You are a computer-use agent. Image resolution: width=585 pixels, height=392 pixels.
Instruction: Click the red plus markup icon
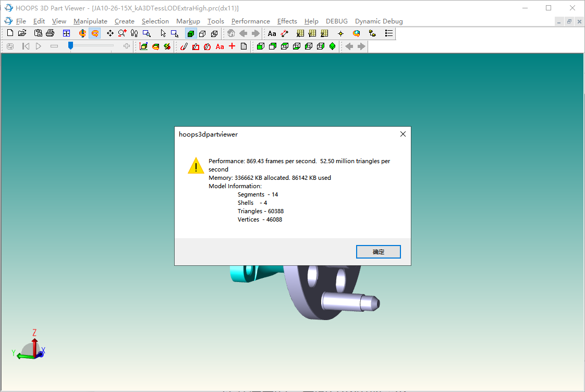232,46
